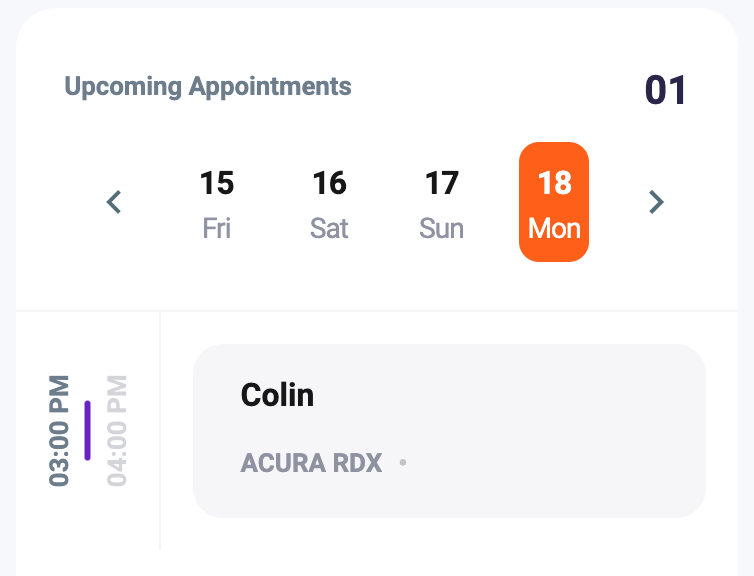Click the 'Sun' weekday label
Screen dimensions: 754x576
(x=441, y=228)
